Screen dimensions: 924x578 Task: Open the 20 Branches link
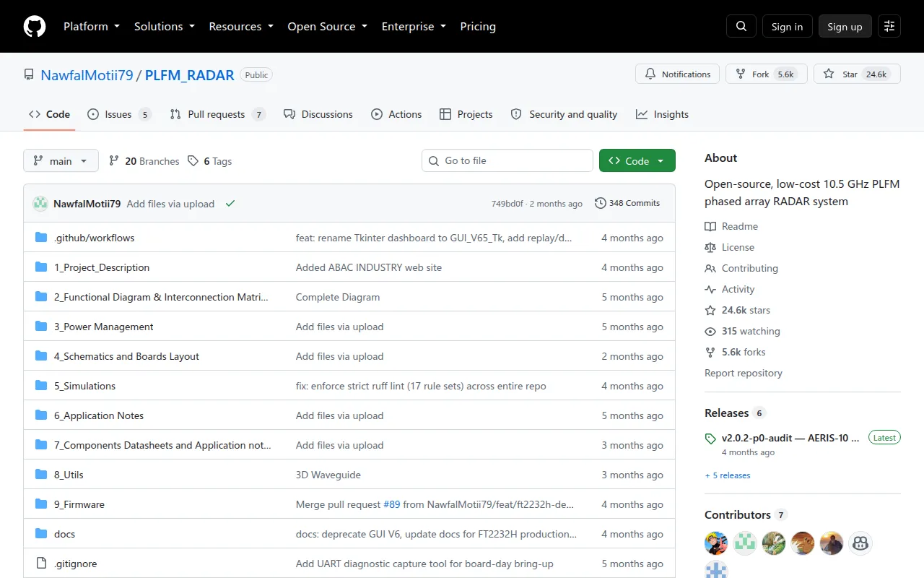click(x=144, y=161)
